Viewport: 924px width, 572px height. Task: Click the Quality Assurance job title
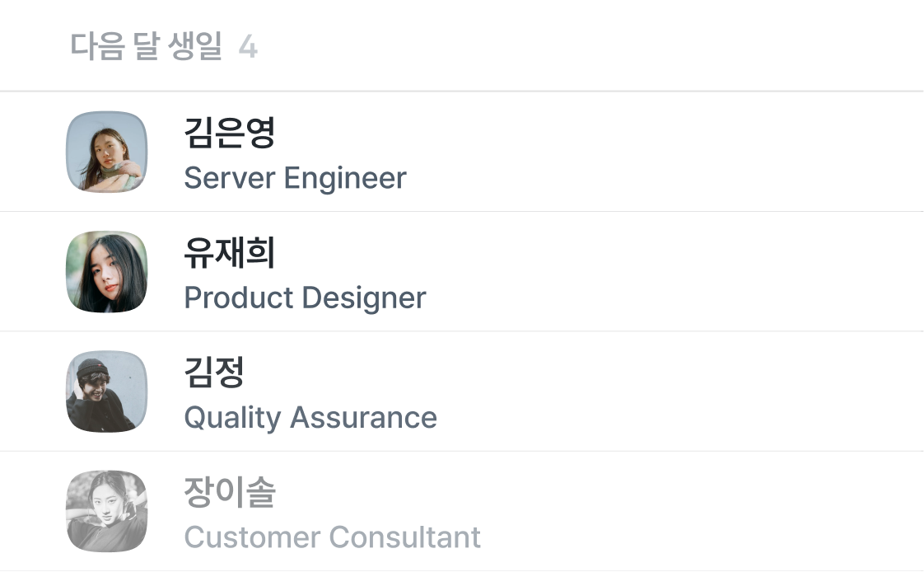pos(310,418)
